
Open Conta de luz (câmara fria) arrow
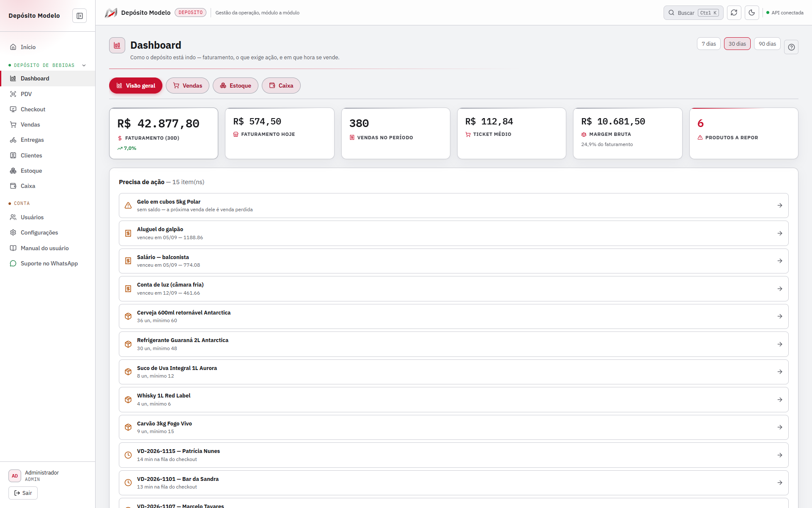(x=780, y=289)
